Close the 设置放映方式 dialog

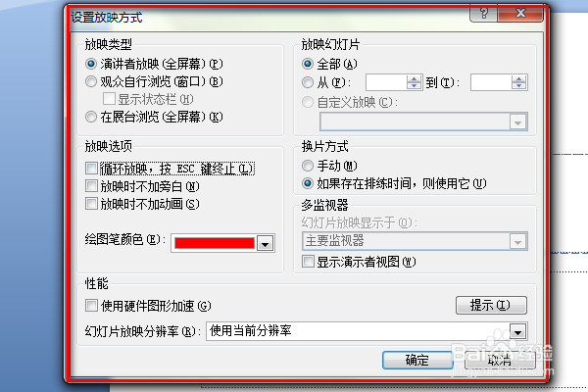pos(520,15)
